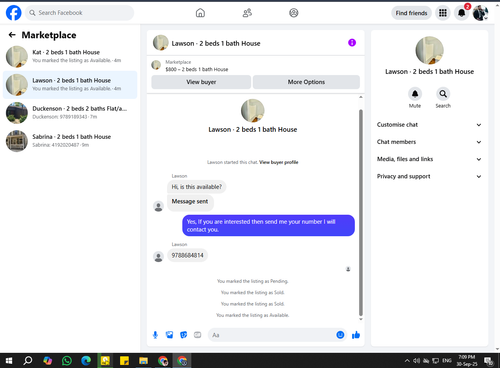The image size is (500, 368).
Task: Open the notifications bell
Action: (462, 13)
